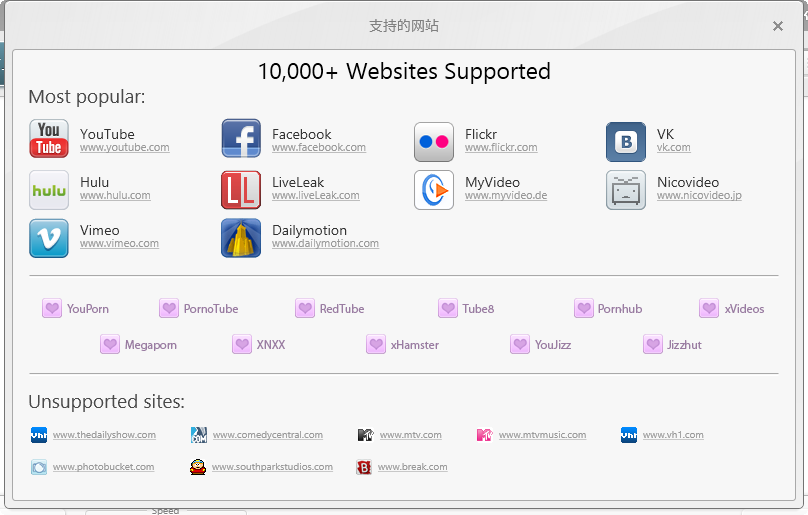Click heart icon next to YouJizz
Image resolution: width=808 pixels, height=515 pixels.
pos(520,344)
